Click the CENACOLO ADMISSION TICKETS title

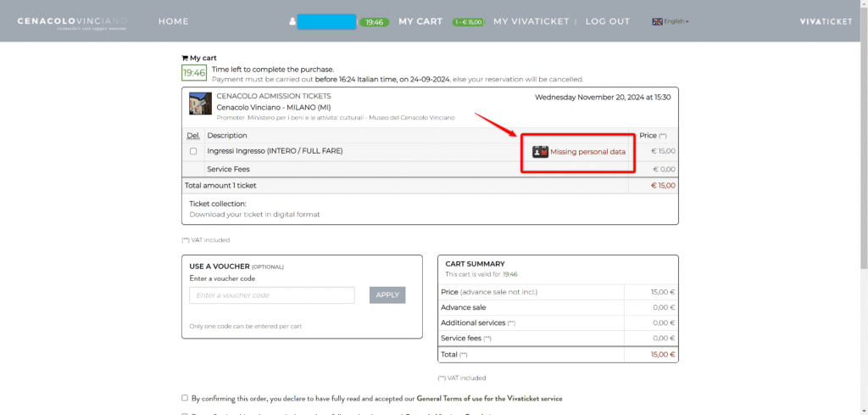[274, 96]
